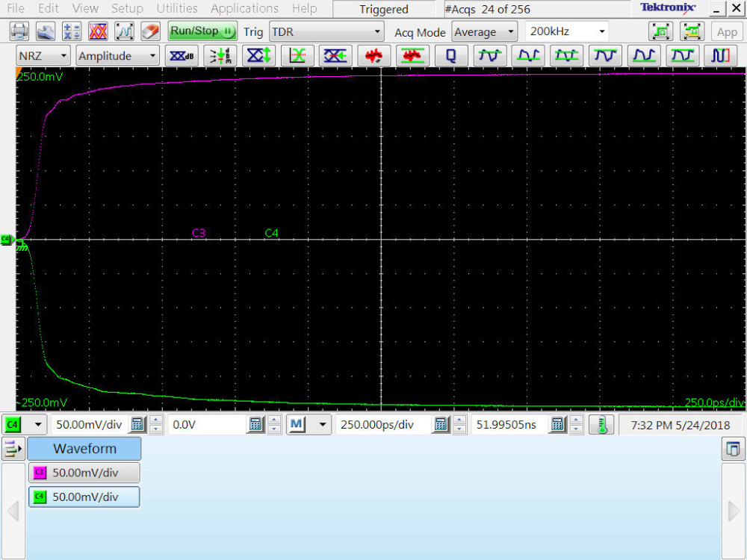Click the eye diagram dB measurement icon
The image size is (747, 560).
182,56
